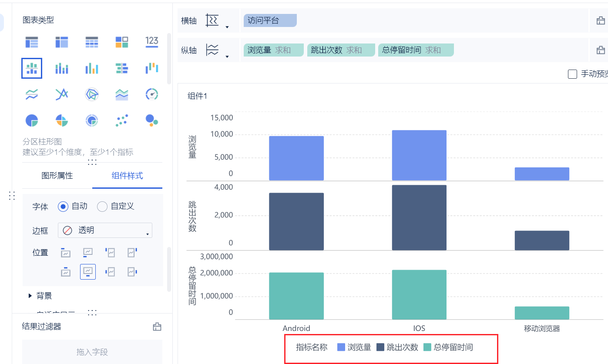Image resolution: width=608 pixels, height=364 pixels.
Task: Expand the 背景 section
Action: pyautogui.click(x=30, y=296)
